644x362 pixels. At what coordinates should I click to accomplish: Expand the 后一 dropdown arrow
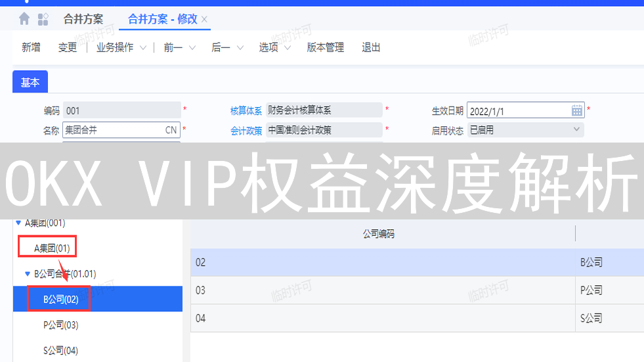(x=240, y=48)
